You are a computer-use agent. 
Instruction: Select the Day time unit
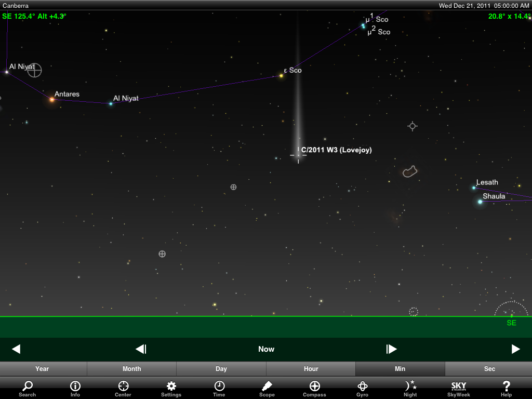221,369
